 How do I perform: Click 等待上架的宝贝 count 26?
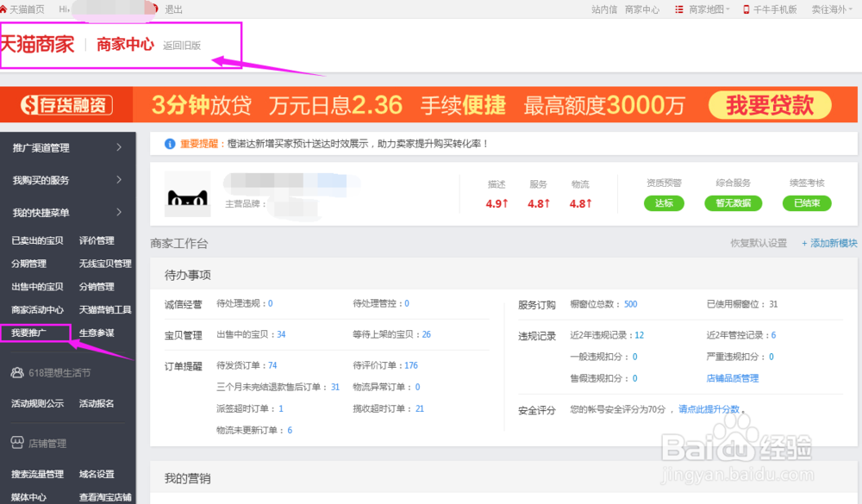(427, 335)
